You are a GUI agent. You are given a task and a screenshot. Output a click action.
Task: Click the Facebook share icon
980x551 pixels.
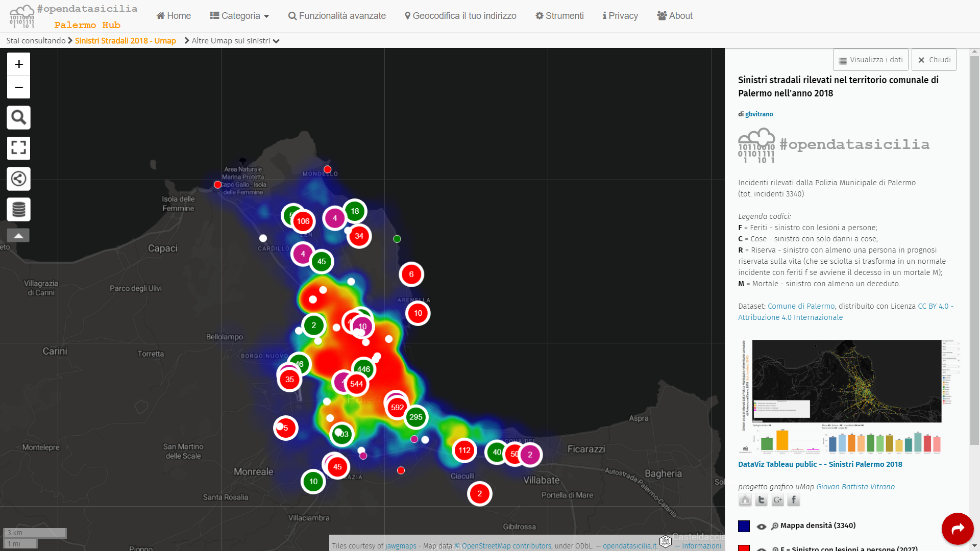(x=793, y=500)
